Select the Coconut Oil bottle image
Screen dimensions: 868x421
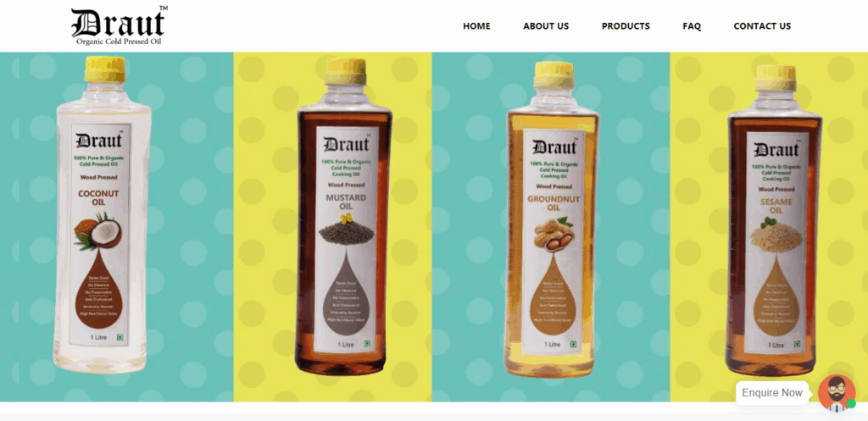coord(102,214)
